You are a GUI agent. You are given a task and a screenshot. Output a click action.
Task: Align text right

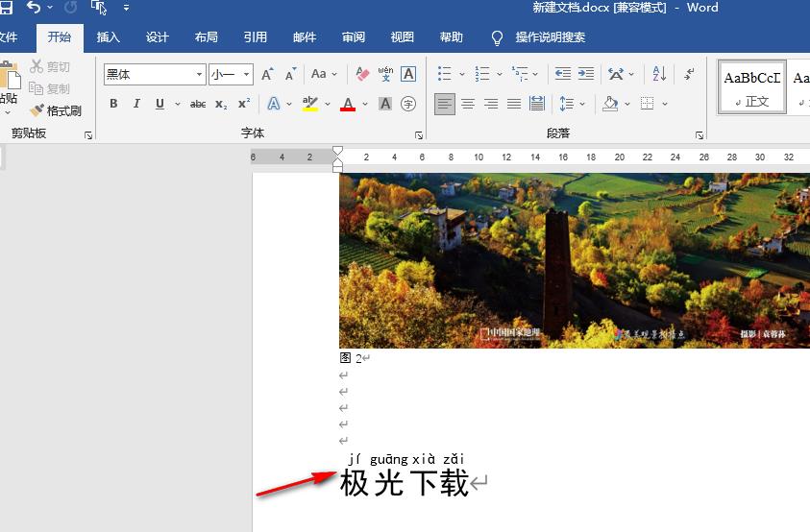coord(491,104)
